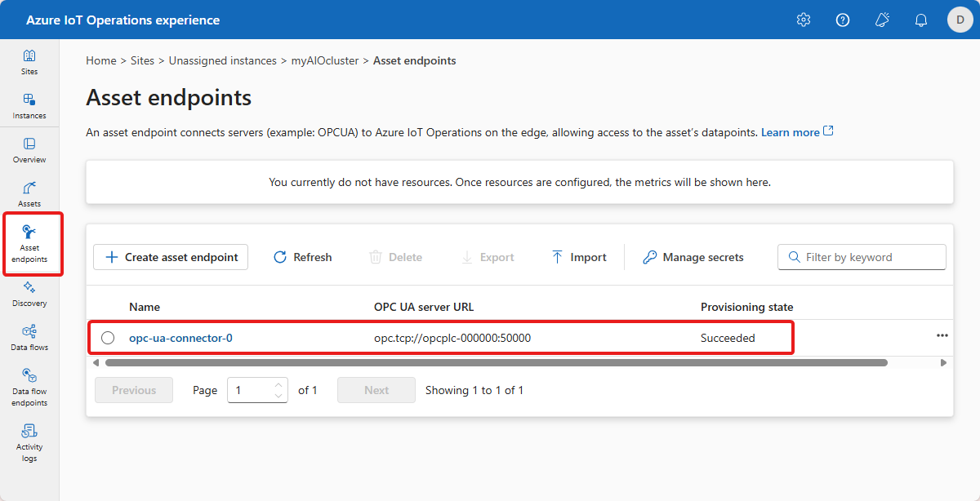Click the horizontal table scrollbar
Screen dimensions: 980x501
(496, 362)
